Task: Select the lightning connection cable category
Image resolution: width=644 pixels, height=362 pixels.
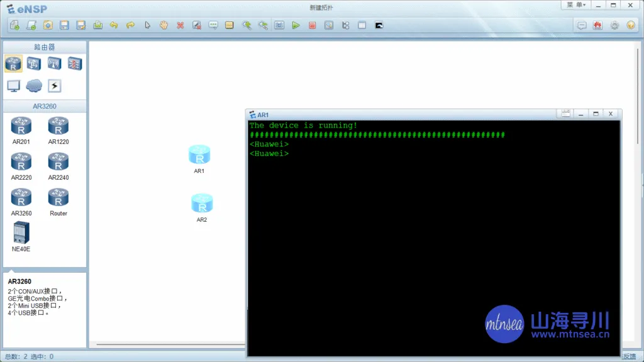Action: point(54,85)
